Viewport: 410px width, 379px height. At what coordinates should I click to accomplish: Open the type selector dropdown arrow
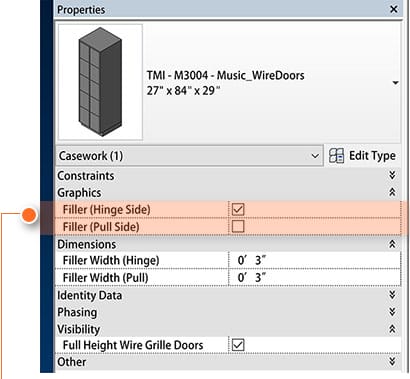point(395,83)
